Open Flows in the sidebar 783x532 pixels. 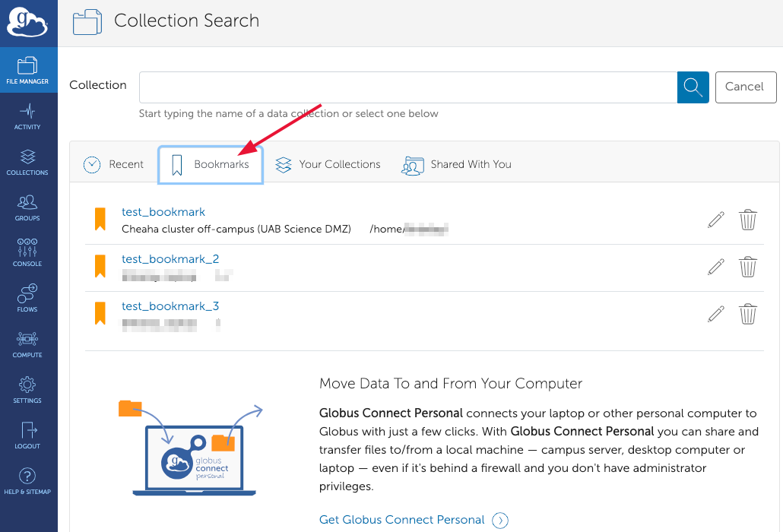pyautogui.click(x=27, y=299)
